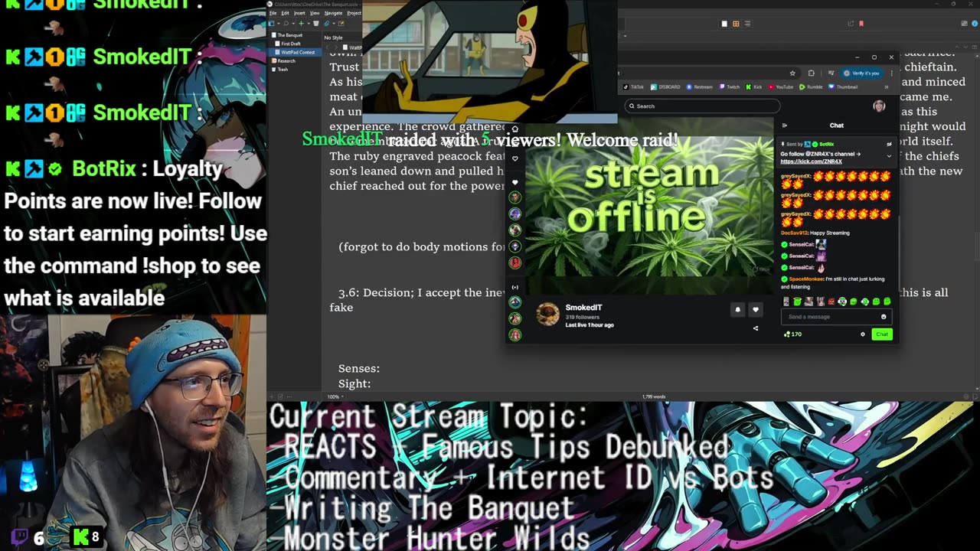Open the emoji picker in the message box
The height and width of the screenshot is (551, 980).
point(884,317)
